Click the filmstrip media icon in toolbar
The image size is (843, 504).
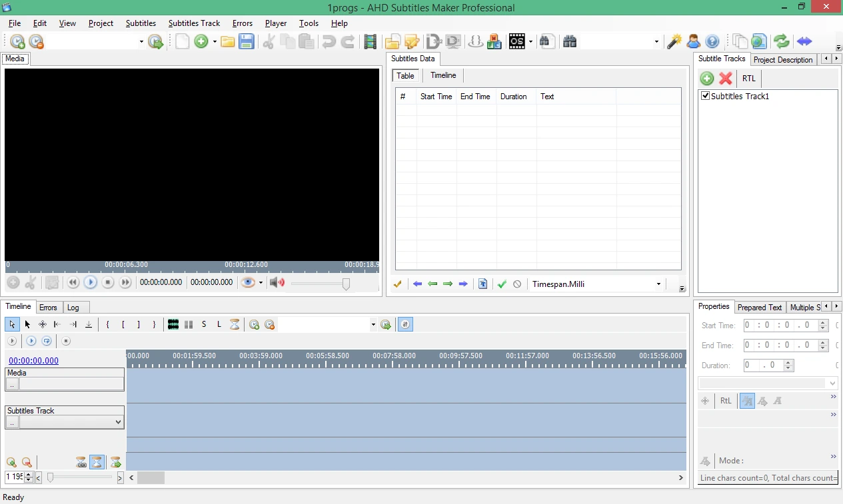(371, 41)
